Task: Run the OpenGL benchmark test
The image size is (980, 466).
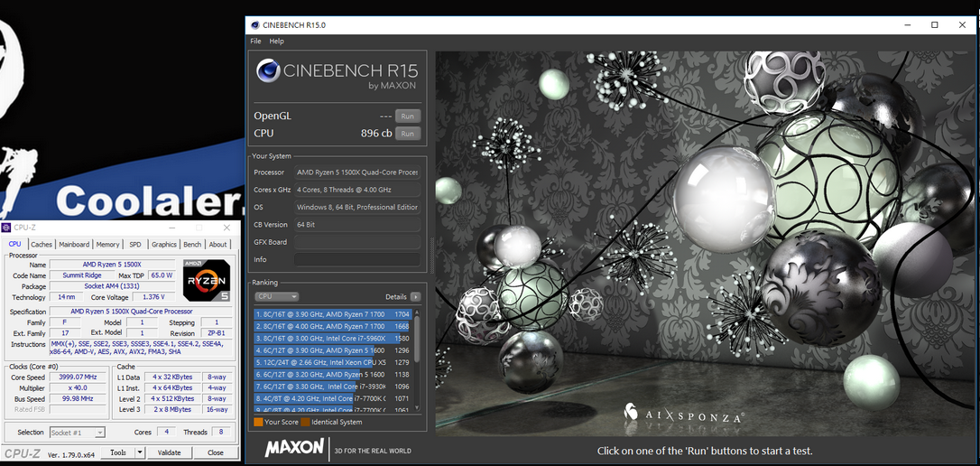Action: point(408,116)
